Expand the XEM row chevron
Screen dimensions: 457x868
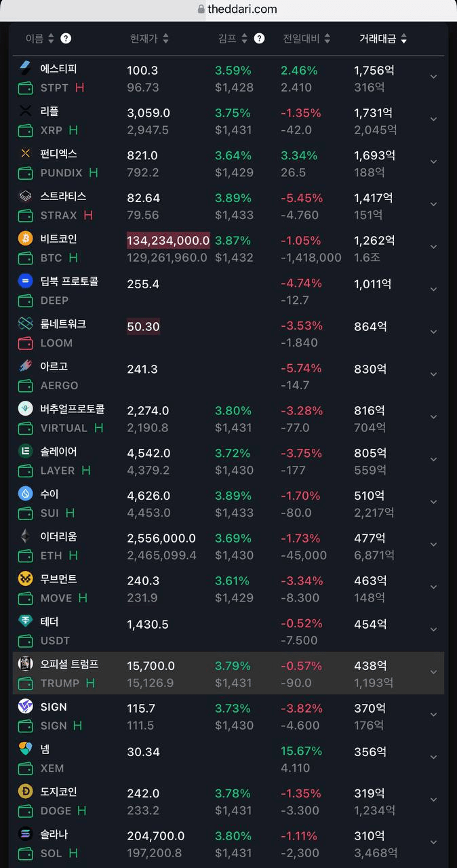(434, 757)
